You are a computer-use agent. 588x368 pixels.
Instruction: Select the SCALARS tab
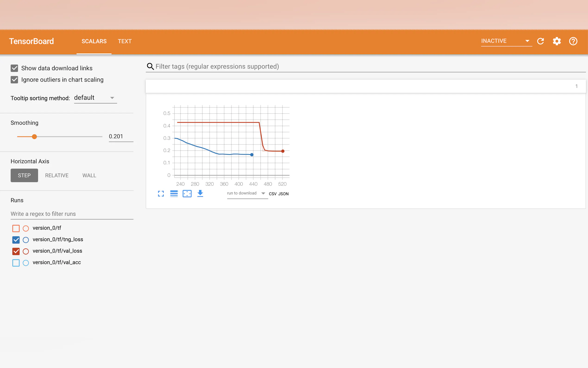pos(94,41)
